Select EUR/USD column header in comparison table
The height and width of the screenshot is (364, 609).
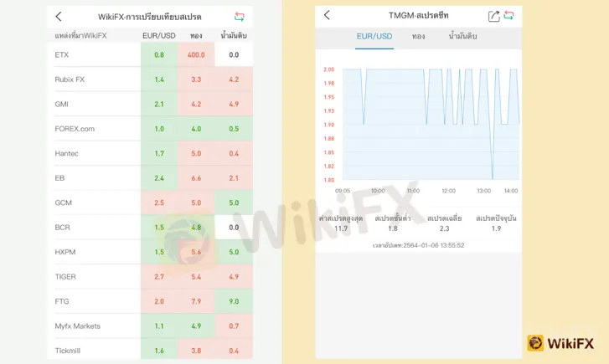159,35
